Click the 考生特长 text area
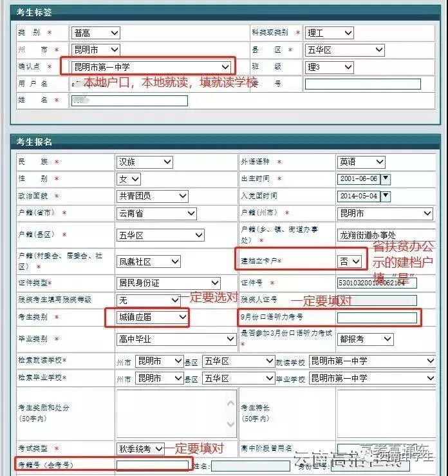Viewport: 448px width, 476px height. [386, 414]
